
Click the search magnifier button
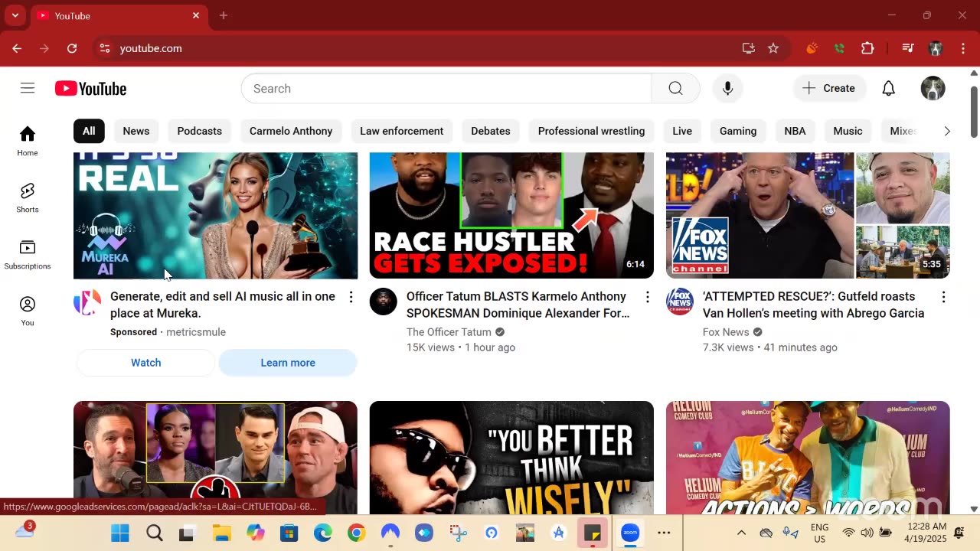[675, 89]
